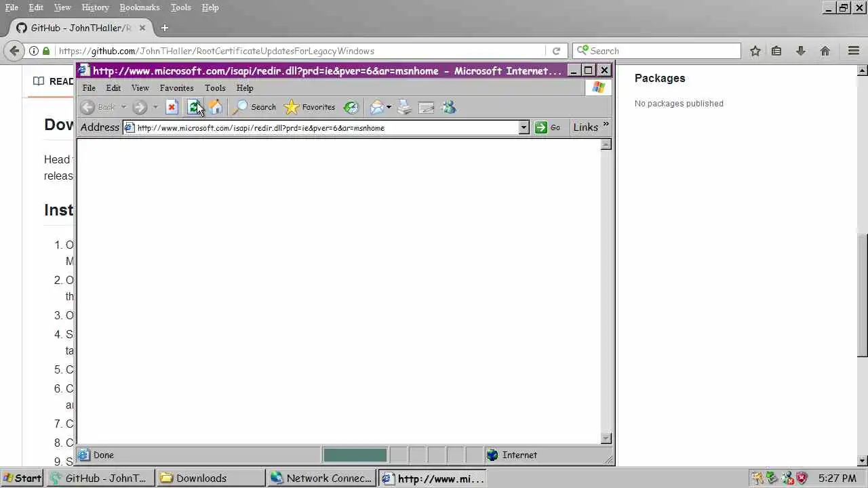Click the Firefox Home icon
The image size is (868, 488).
[x=825, y=51]
